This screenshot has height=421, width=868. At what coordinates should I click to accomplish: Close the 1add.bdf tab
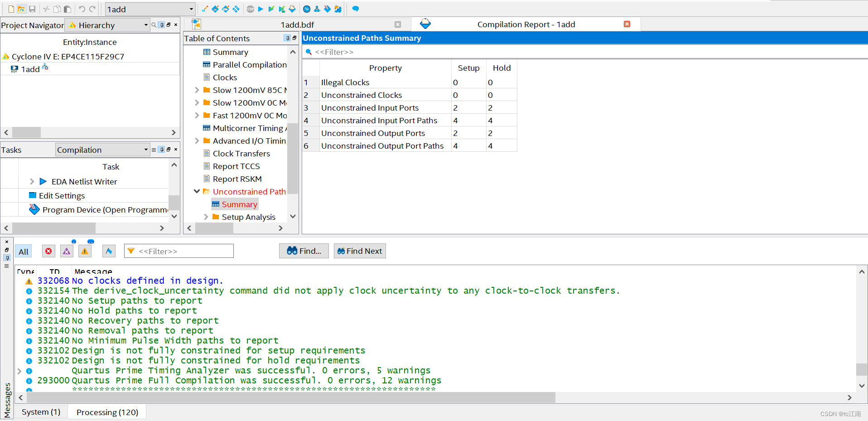(x=398, y=24)
